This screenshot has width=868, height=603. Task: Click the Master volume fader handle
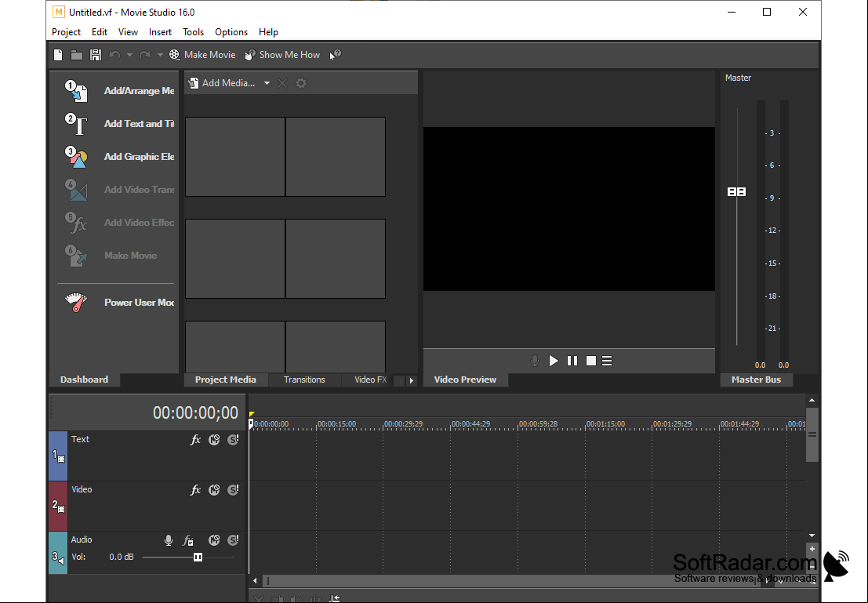pos(737,191)
